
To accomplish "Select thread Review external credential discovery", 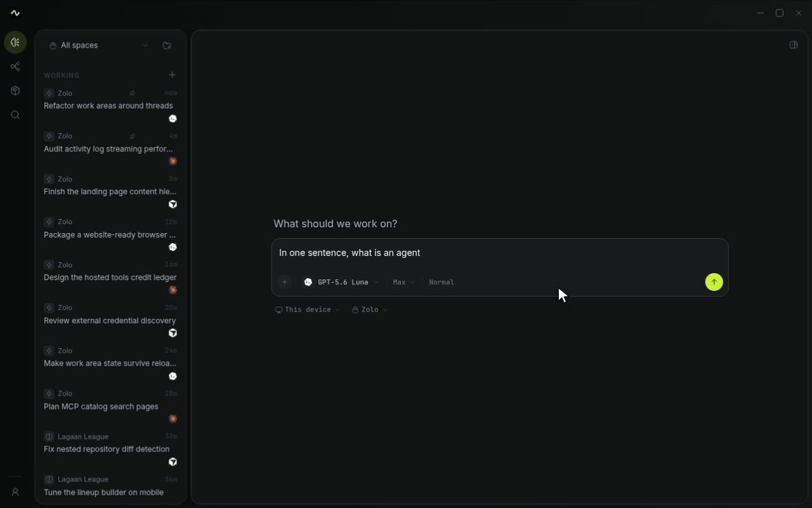I will [x=110, y=320].
